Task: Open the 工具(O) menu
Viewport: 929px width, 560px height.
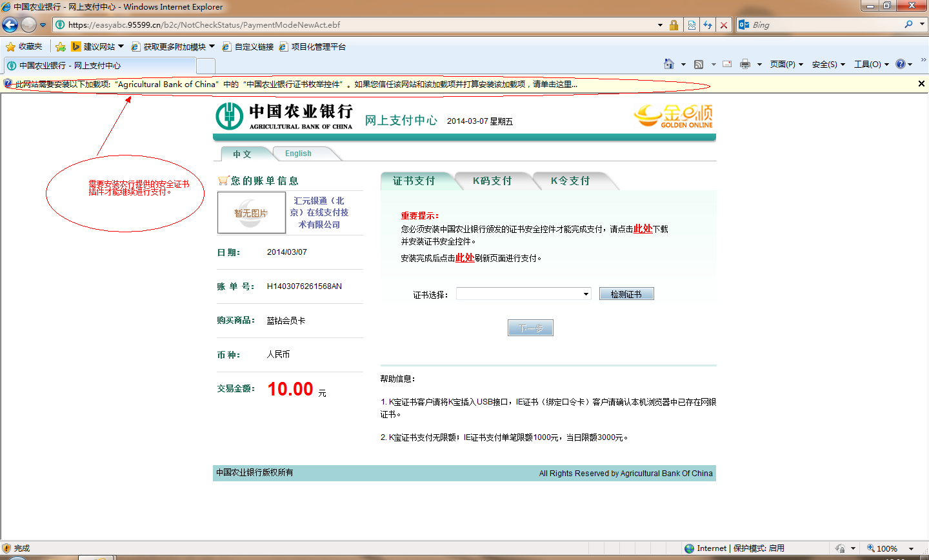Action: pos(872,64)
